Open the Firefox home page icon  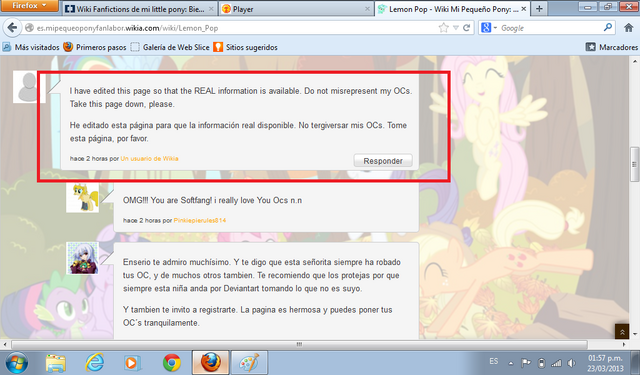click(628, 28)
